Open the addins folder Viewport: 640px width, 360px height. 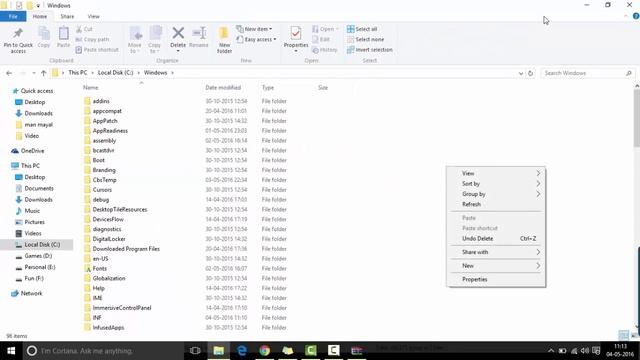pyautogui.click(x=101, y=101)
